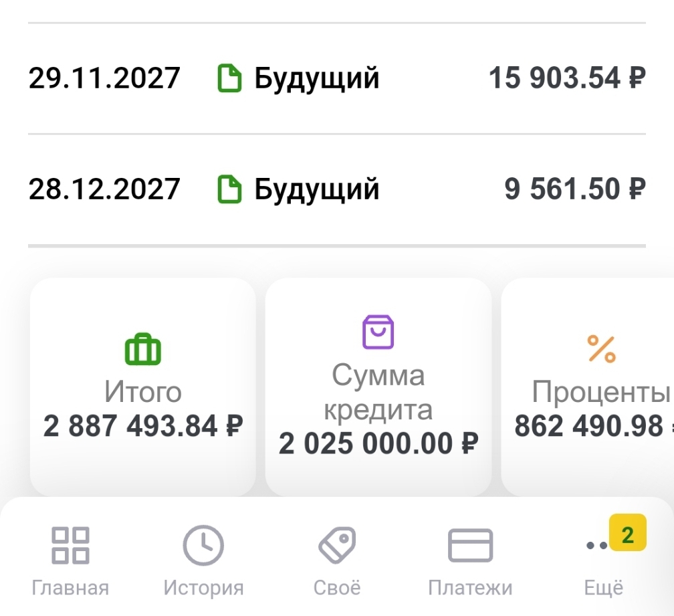Click document icon on 29.11.2027 row

(x=230, y=79)
